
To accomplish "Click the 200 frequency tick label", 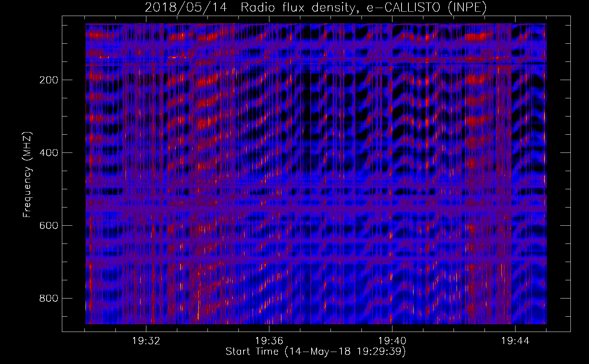I will (49, 80).
